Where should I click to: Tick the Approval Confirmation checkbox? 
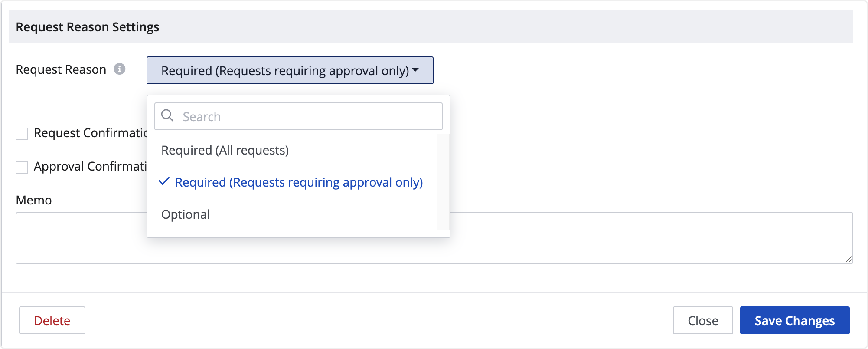pos(22,167)
